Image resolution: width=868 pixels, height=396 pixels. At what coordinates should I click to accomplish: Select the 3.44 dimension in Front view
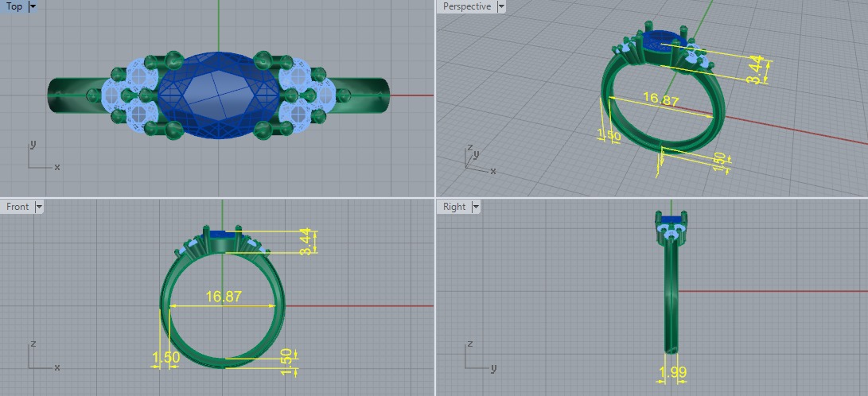[x=306, y=243]
